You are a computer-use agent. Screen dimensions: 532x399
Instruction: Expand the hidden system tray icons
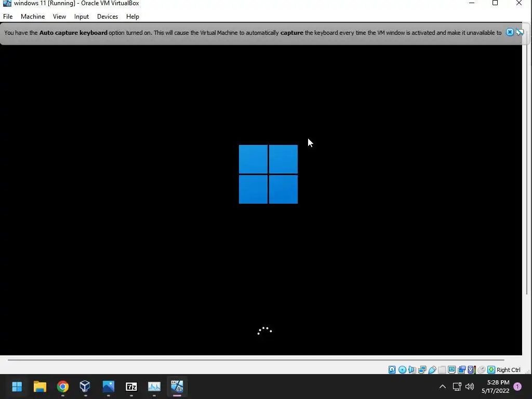(443, 387)
